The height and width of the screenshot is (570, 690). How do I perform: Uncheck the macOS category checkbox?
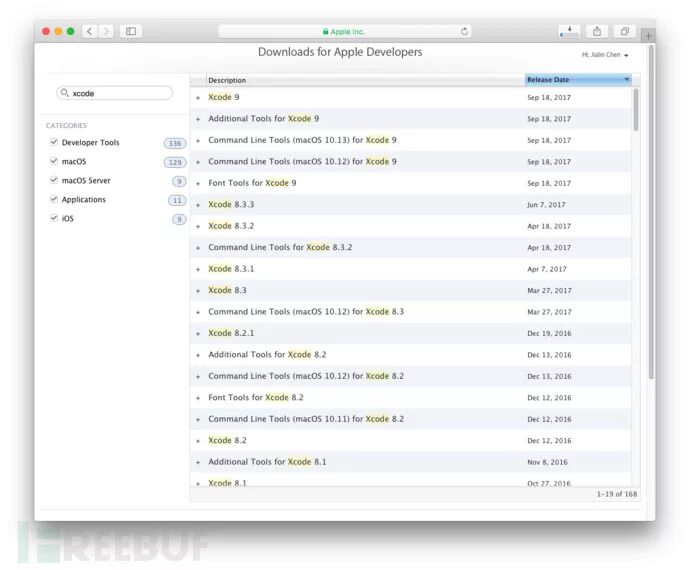(x=54, y=161)
